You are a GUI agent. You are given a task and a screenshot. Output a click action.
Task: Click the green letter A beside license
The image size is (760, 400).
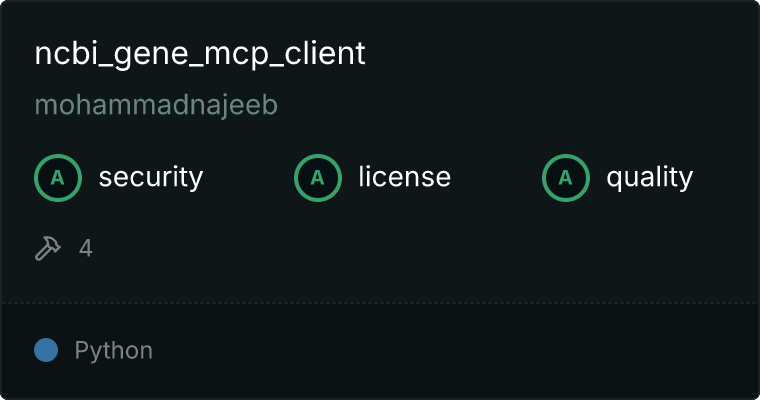pyautogui.click(x=317, y=178)
